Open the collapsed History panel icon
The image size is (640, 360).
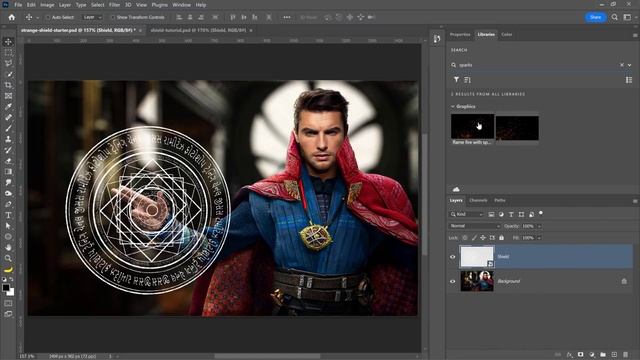437,39
